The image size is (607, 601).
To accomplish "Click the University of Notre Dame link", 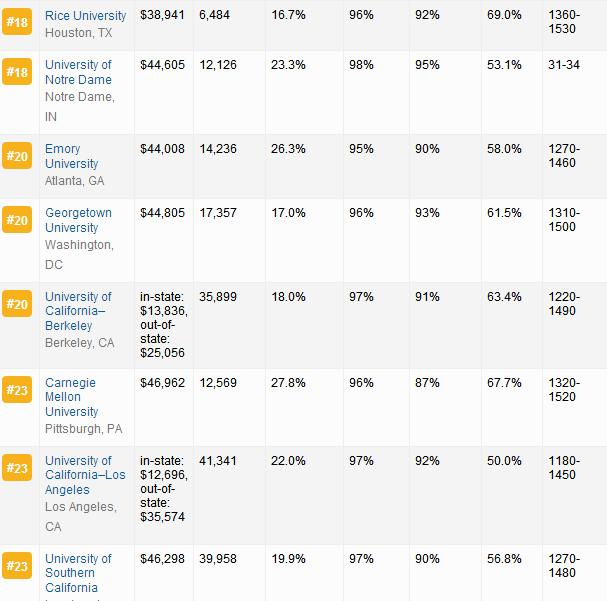I will (78, 72).
